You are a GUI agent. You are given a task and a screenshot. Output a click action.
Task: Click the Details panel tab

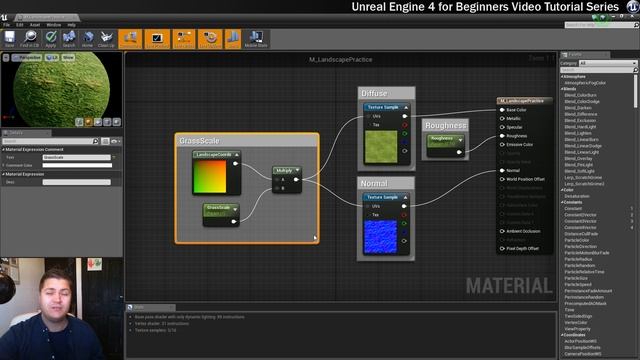26,133
